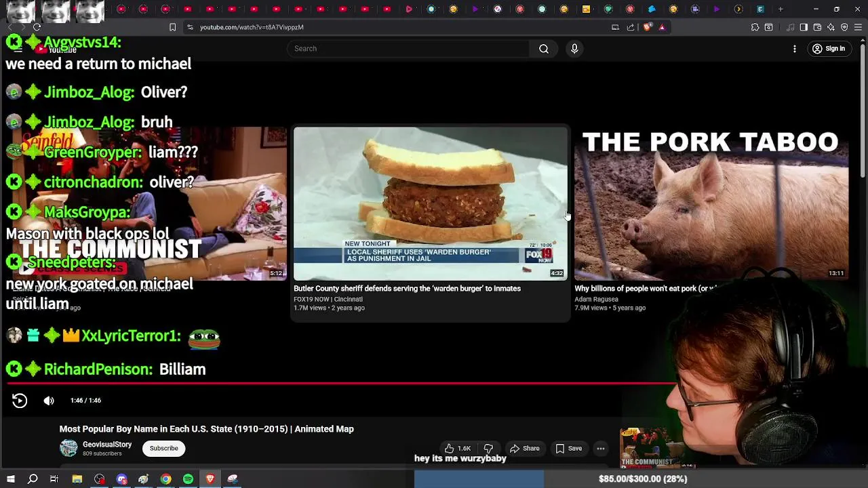This screenshot has height=488, width=868.
Task: Mute the video with the speaker icon
Action: (x=49, y=401)
